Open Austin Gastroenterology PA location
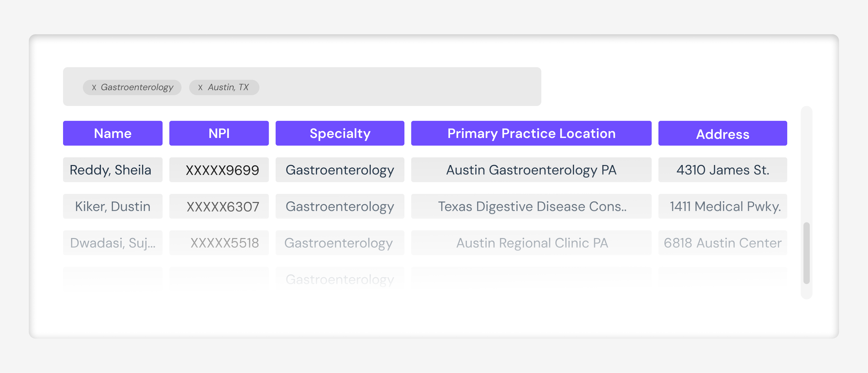The width and height of the screenshot is (868, 373). click(x=531, y=170)
